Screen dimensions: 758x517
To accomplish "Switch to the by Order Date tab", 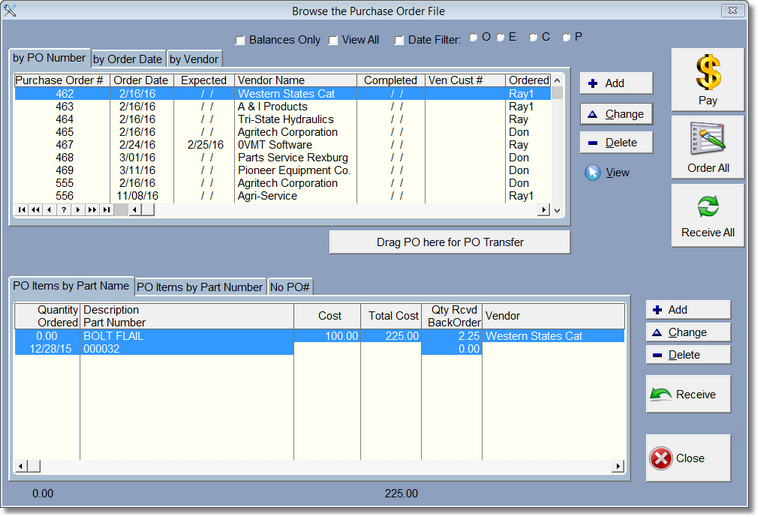I will click(128, 59).
